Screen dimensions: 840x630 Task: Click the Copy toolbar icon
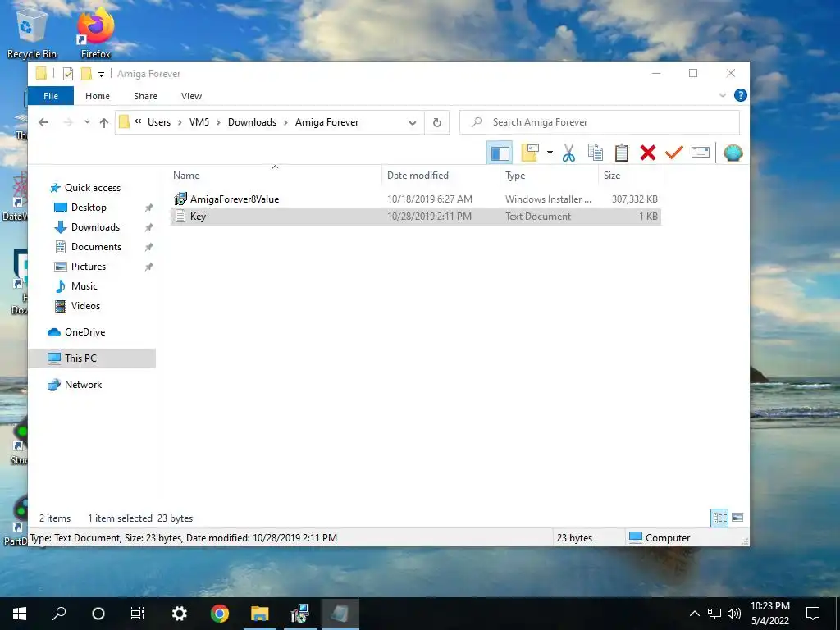pyautogui.click(x=596, y=153)
